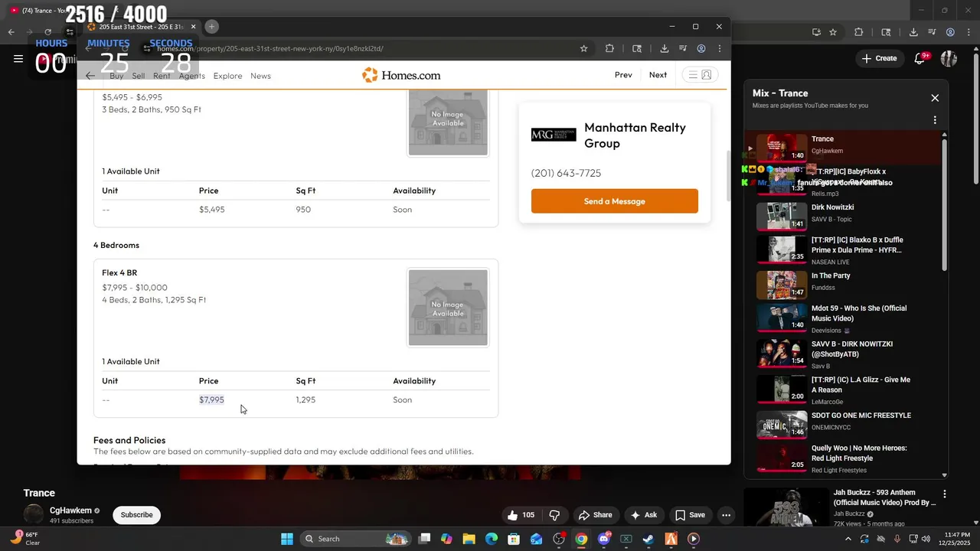The image size is (980, 551).
Task: Show hidden system tray icons chevron
Action: click(848, 539)
